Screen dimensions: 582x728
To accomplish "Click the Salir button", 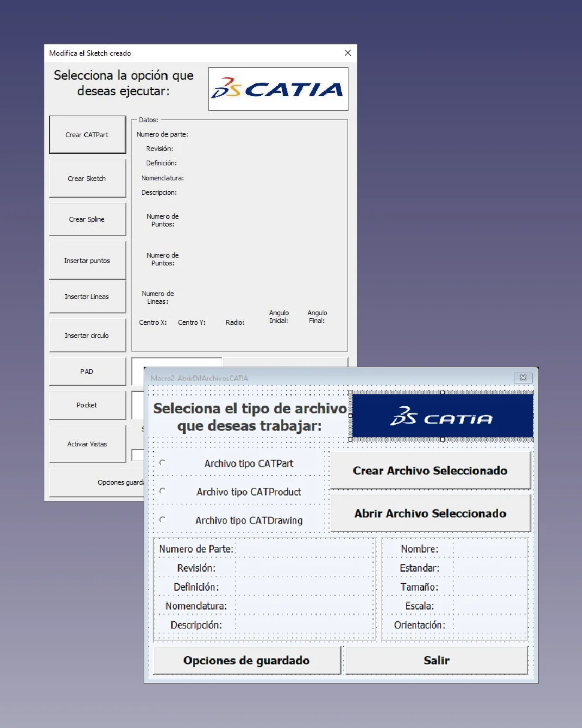I will click(436, 660).
